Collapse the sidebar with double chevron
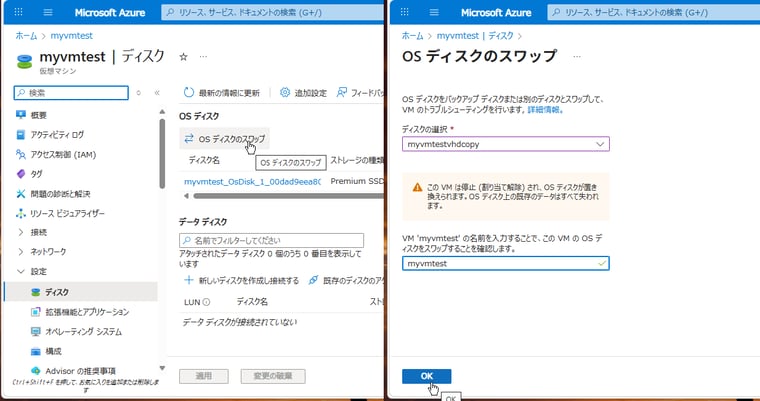760x401 pixels. 157,93
